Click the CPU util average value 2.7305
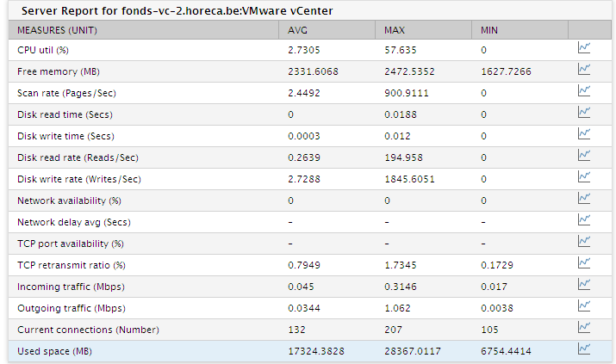The height and width of the screenshot is (364, 616). coord(303,50)
